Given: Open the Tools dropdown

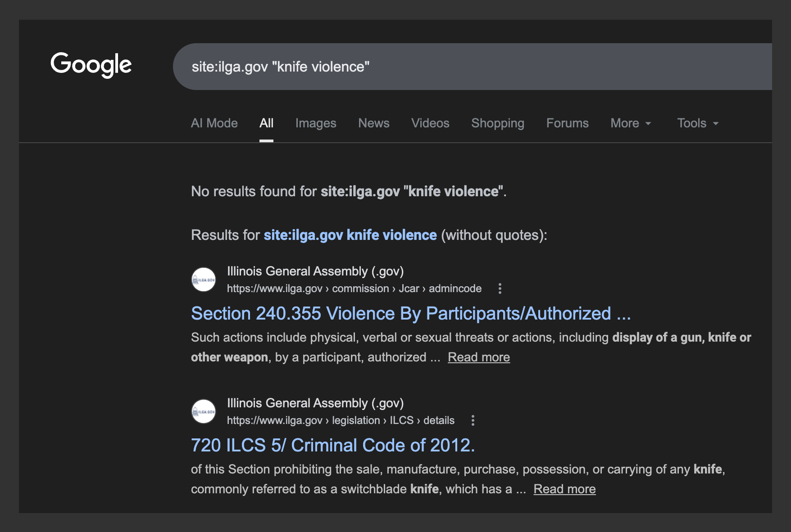Looking at the screenshot, I should click(x=698, y=123).
